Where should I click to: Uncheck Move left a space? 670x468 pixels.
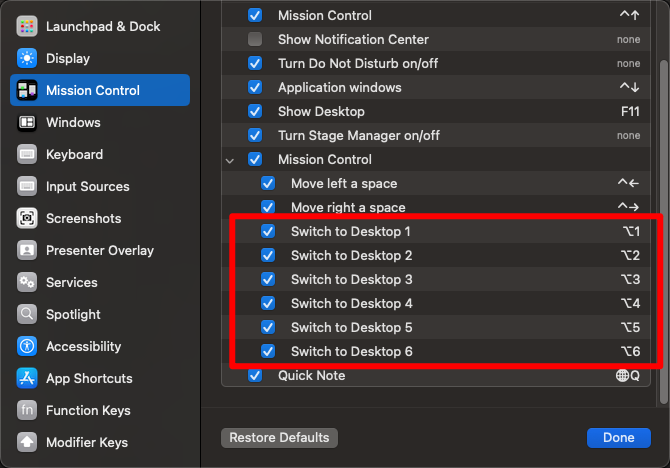268,183
